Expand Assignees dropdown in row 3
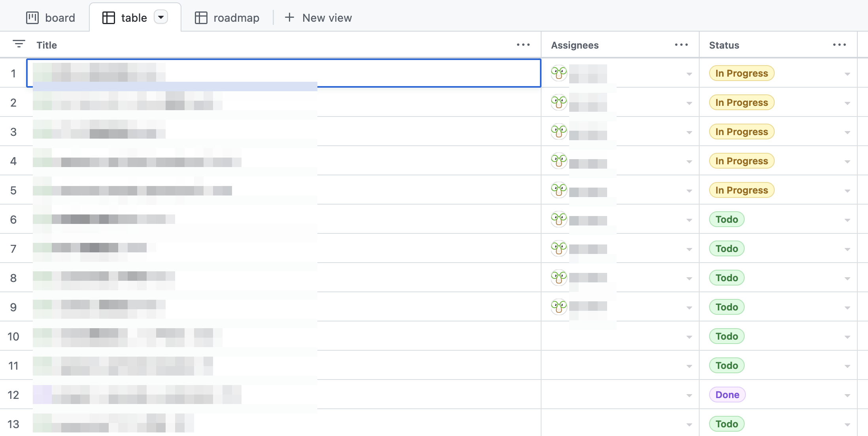 coord(689,132)
